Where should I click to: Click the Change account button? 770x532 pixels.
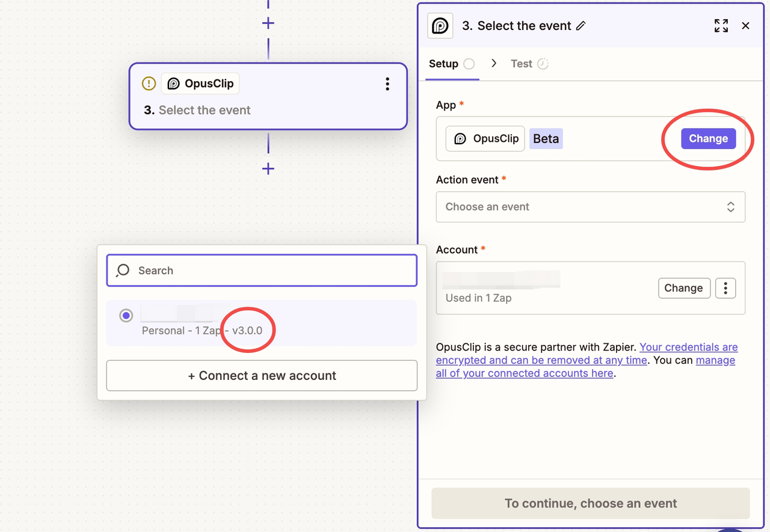tap(684, 288)
